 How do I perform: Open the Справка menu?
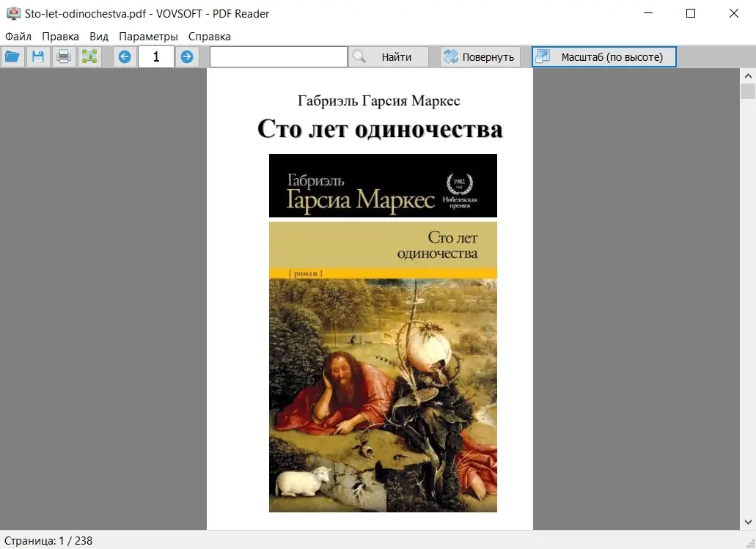coord(209,37)
